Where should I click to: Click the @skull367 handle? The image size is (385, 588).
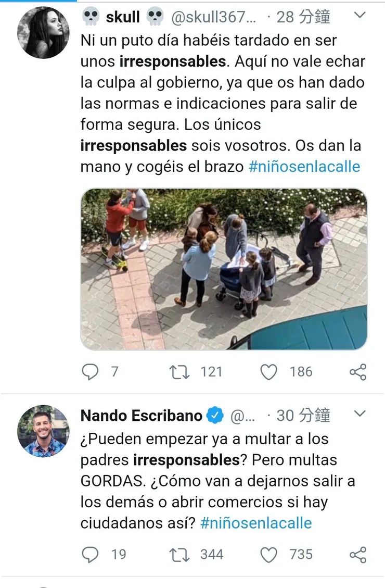click(x=214, y=17)
